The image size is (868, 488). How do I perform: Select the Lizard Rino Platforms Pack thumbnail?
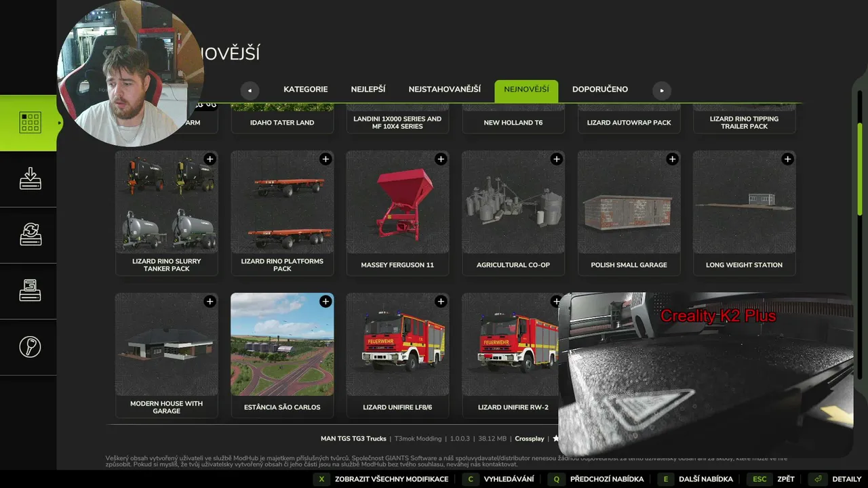282,202
